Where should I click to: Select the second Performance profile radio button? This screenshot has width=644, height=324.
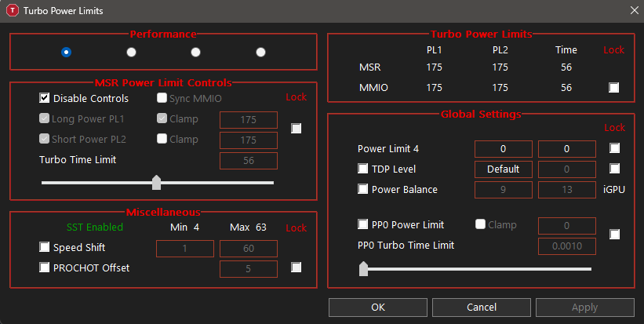[x=131, y=52]
